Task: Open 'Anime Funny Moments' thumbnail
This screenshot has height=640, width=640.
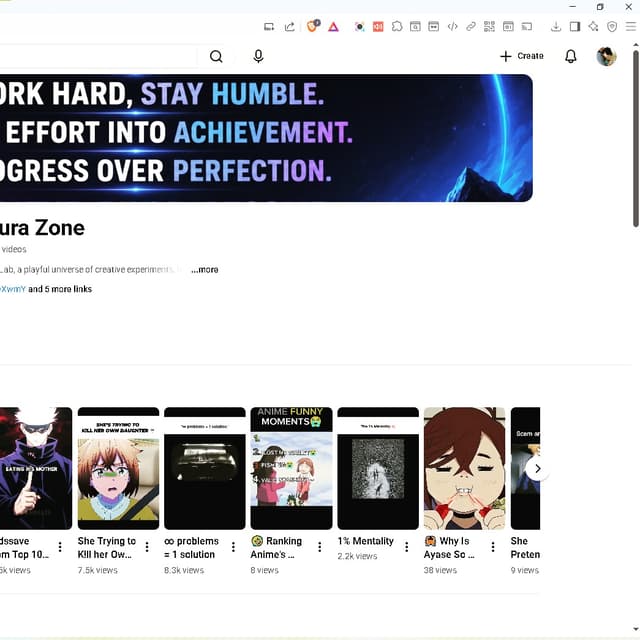Action: click(x=291, y=468)
